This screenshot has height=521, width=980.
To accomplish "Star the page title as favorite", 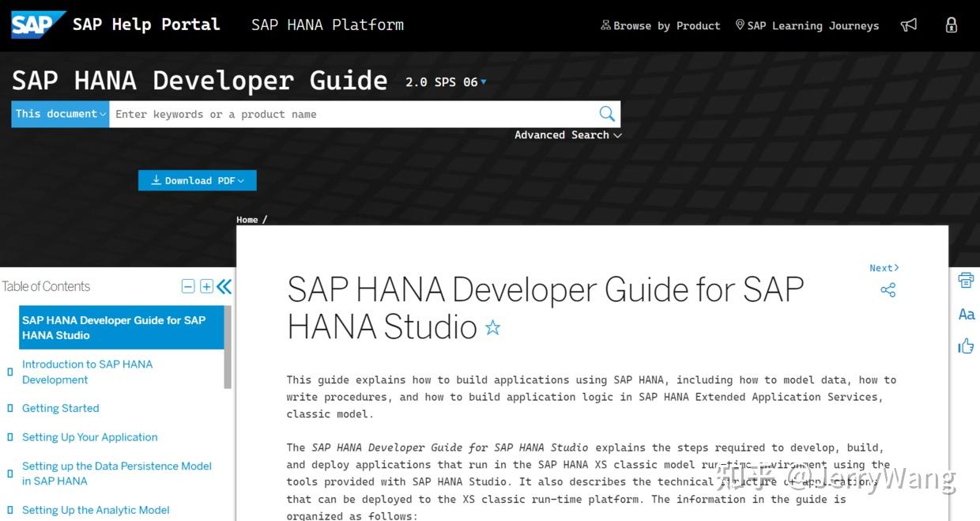I will [492, 327].
